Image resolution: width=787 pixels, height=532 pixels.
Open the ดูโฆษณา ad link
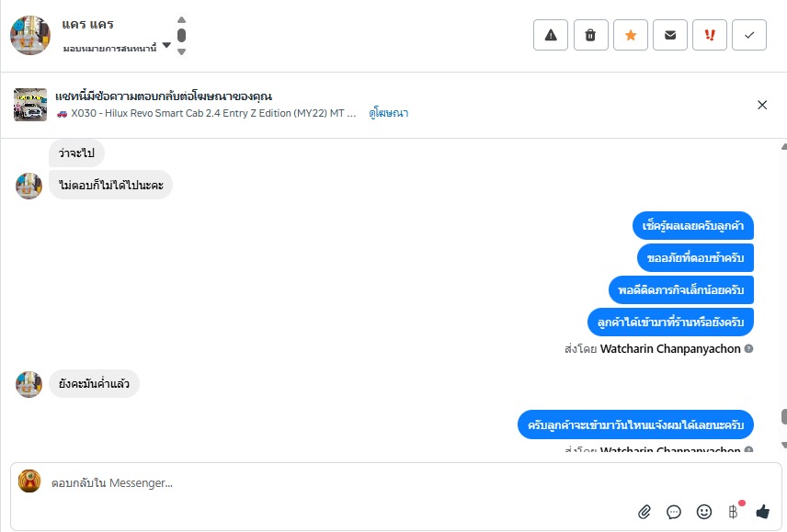[x=389, y=113]
